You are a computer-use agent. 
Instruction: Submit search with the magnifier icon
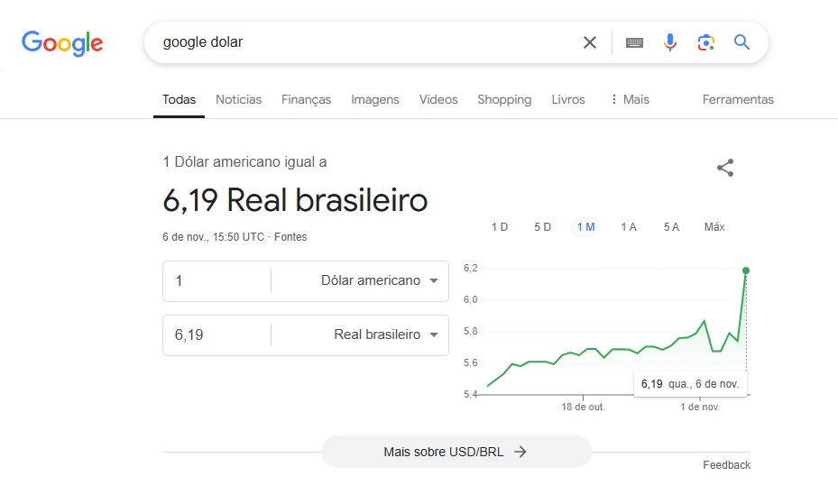click(x=741, y=42)
